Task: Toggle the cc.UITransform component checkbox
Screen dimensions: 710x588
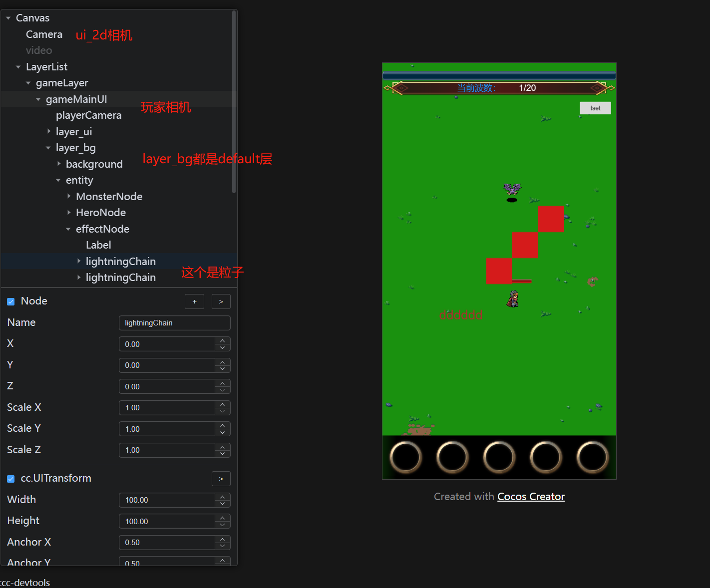Action: [11, 479]
